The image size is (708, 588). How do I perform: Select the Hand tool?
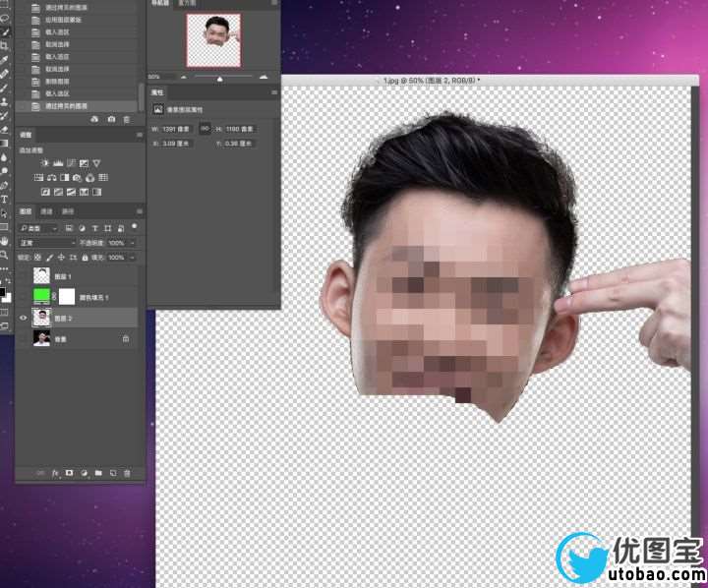click(x=5, y=241)
